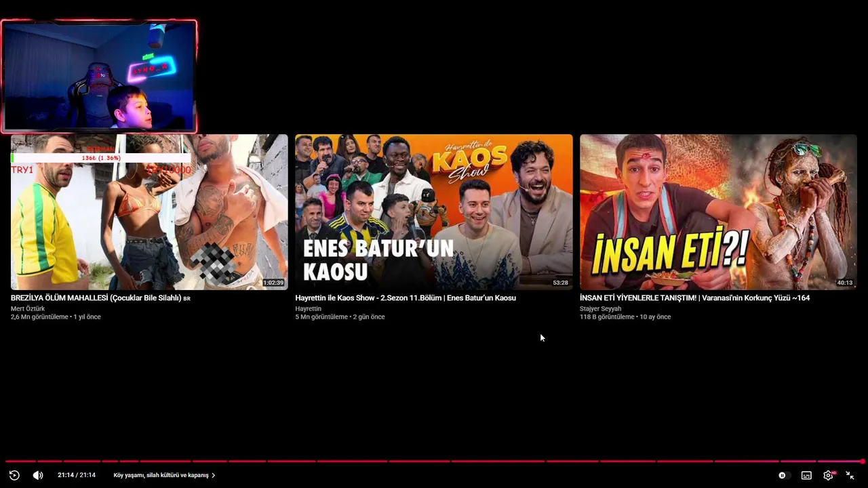Mute the video volume
The image size is (868, 488).
tap(38, 475)
